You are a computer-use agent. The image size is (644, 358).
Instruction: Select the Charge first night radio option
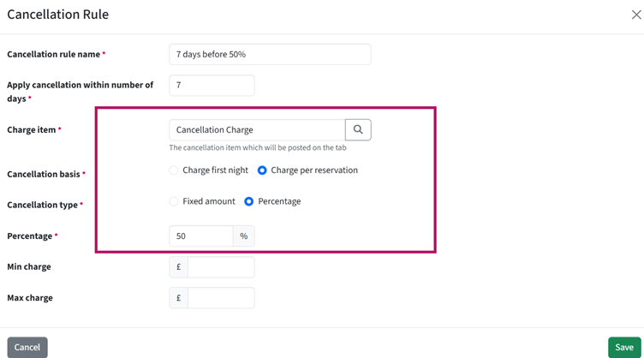tap(174, 170)
